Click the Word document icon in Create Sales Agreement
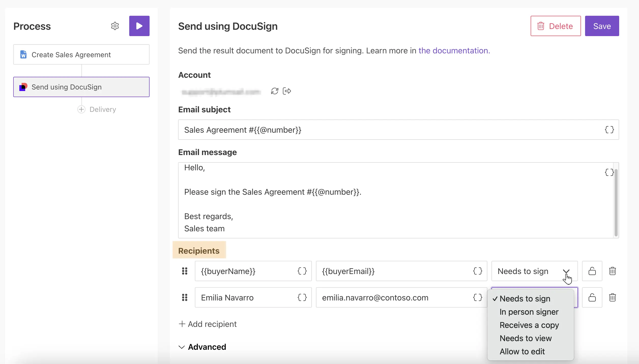The image size is (639, 364). click(x=23, y=54)
